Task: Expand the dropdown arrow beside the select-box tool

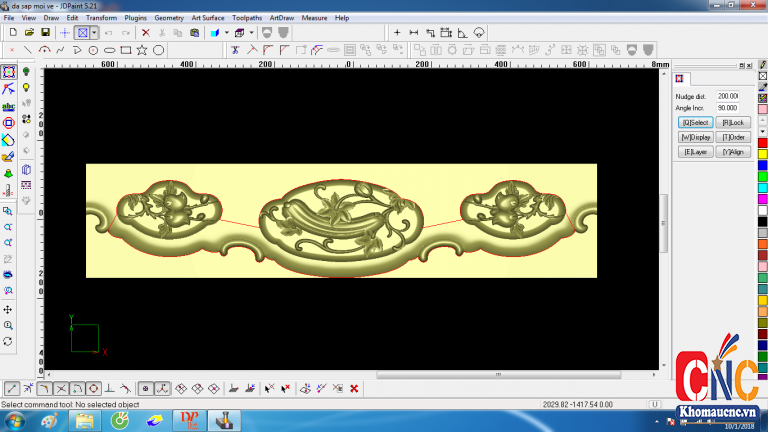Action: 94,33
